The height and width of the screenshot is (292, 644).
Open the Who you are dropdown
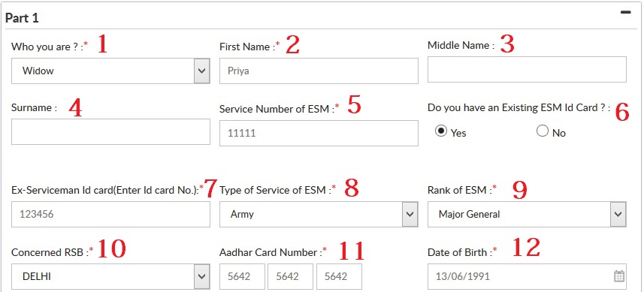(110, 71)
